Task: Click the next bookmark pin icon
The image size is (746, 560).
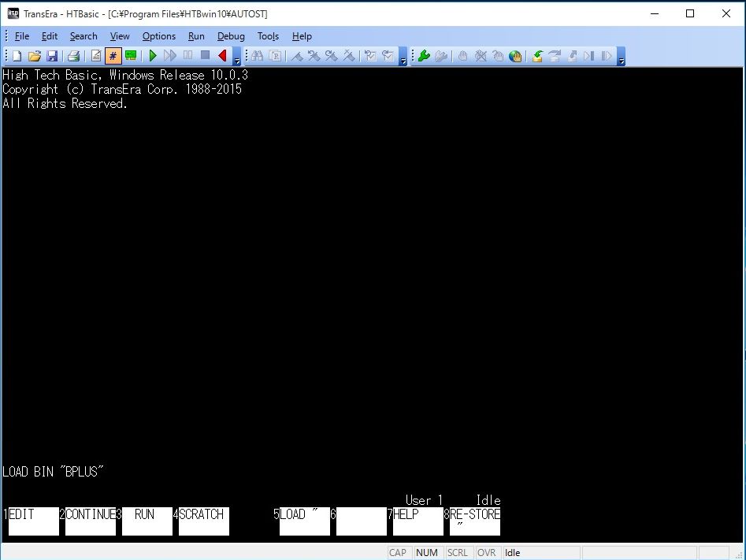Action: click(x=331, y=56)
